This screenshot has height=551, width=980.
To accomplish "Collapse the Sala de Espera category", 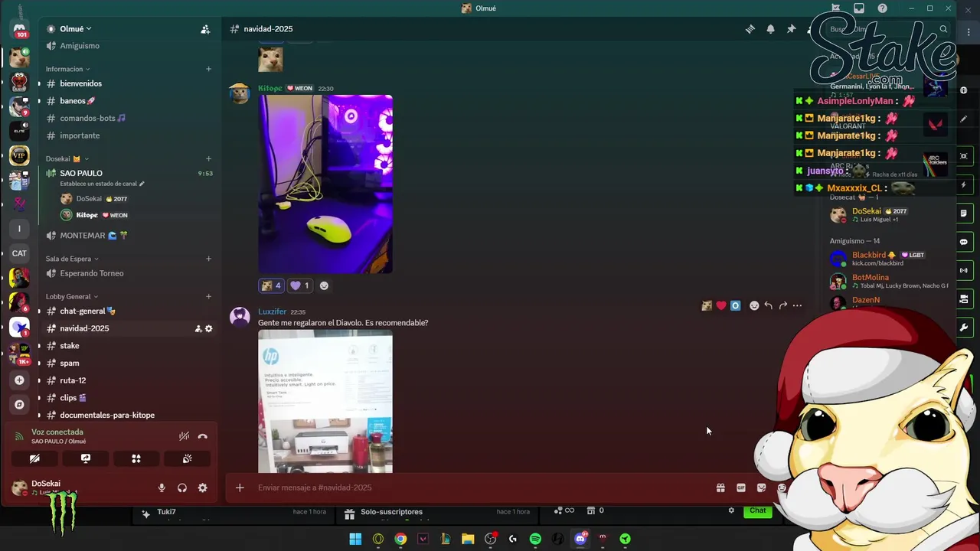I will coord(72,259).
